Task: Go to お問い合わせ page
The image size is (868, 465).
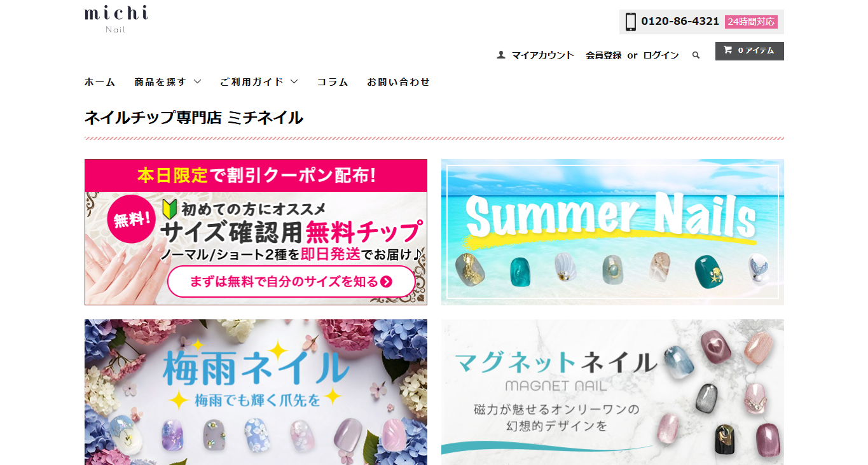Action: coord(398,82)
